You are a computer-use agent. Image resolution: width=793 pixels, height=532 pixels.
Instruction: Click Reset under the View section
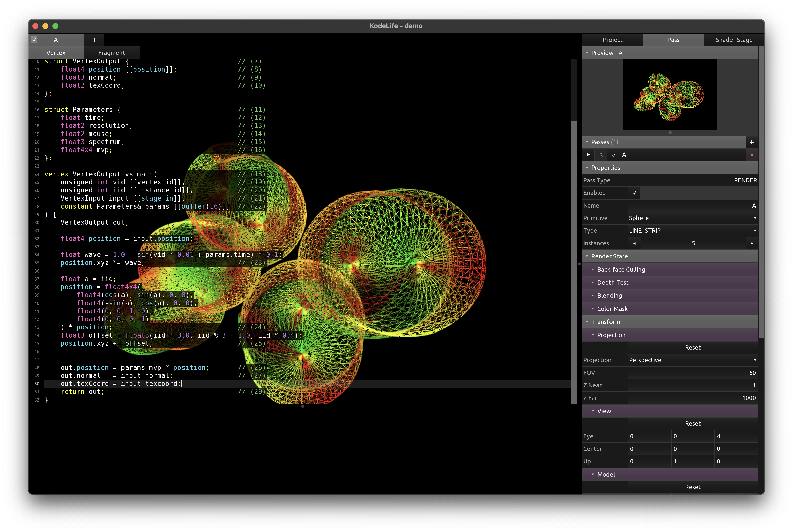[692, 423]
